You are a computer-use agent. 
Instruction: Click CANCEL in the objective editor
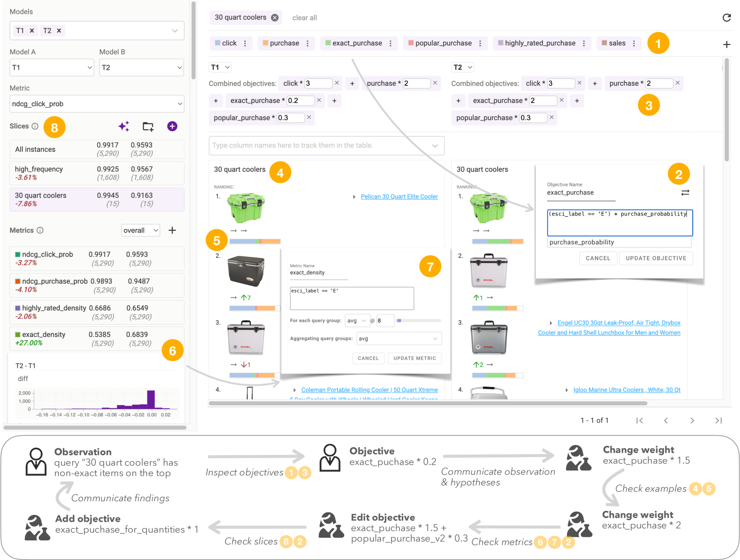click(598, 258)
